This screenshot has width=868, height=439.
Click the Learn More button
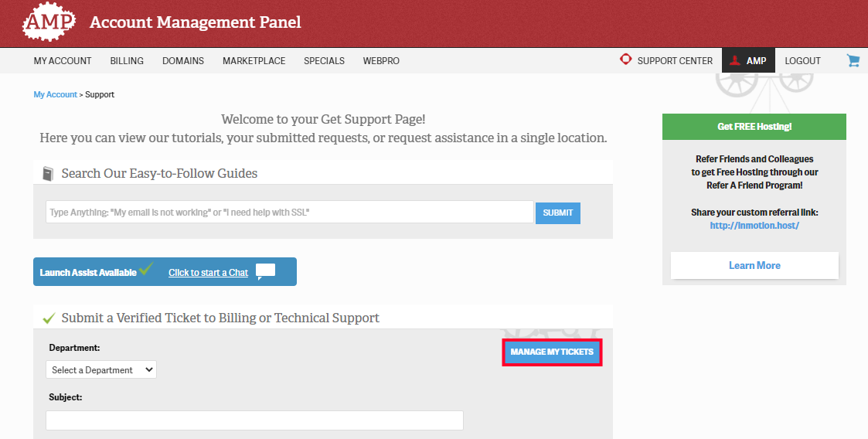pos(754,265)
